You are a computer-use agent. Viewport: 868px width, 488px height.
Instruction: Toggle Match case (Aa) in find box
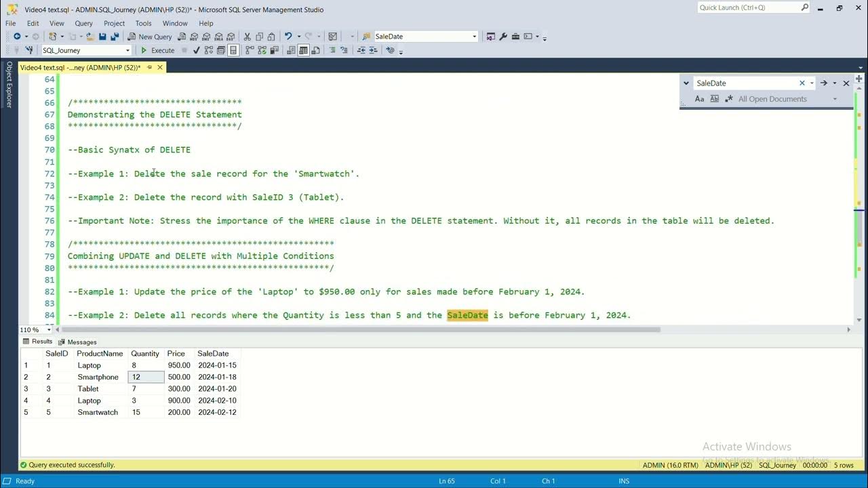coord(699,99)
